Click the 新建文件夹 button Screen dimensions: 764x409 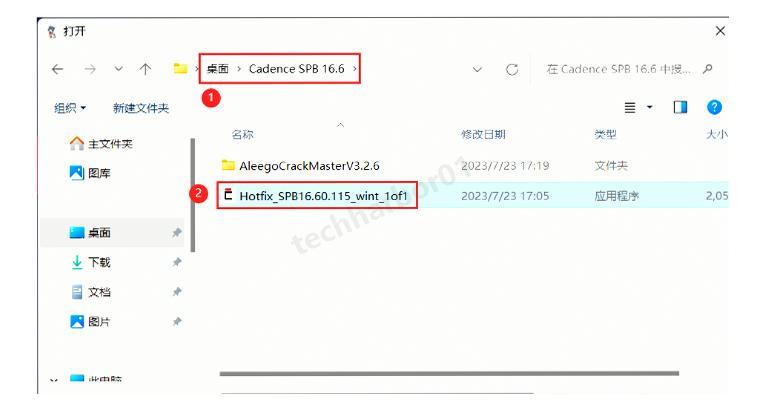pyautogui.click(x=141, y=108)
